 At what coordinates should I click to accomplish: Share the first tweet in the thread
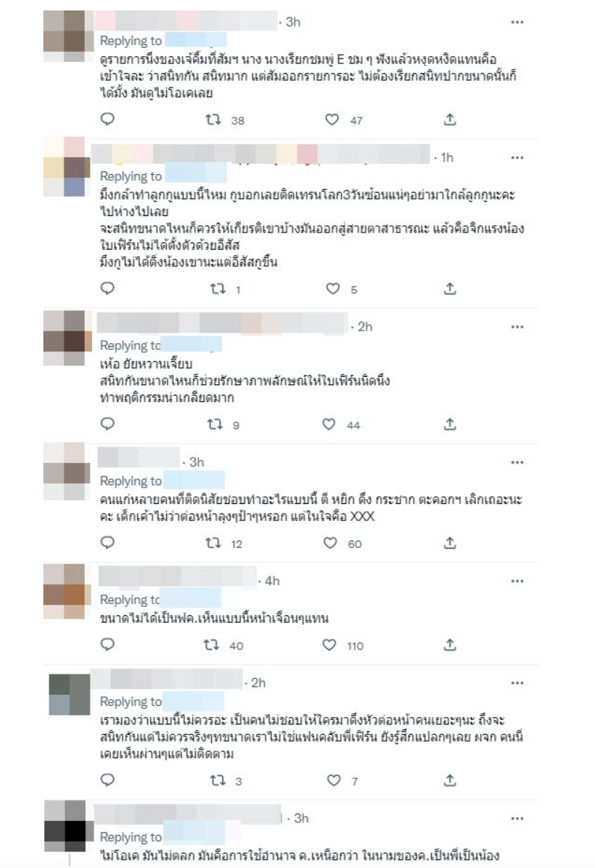pyautogui.click(x=450, y=119)
